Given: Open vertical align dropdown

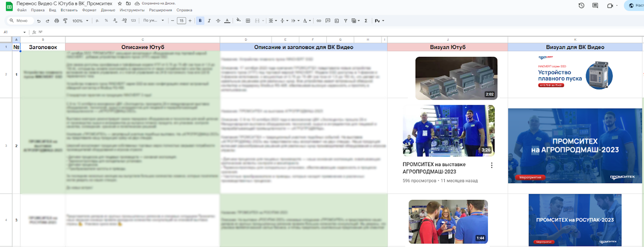Looking at the screenshot, I should click(283, 21).
